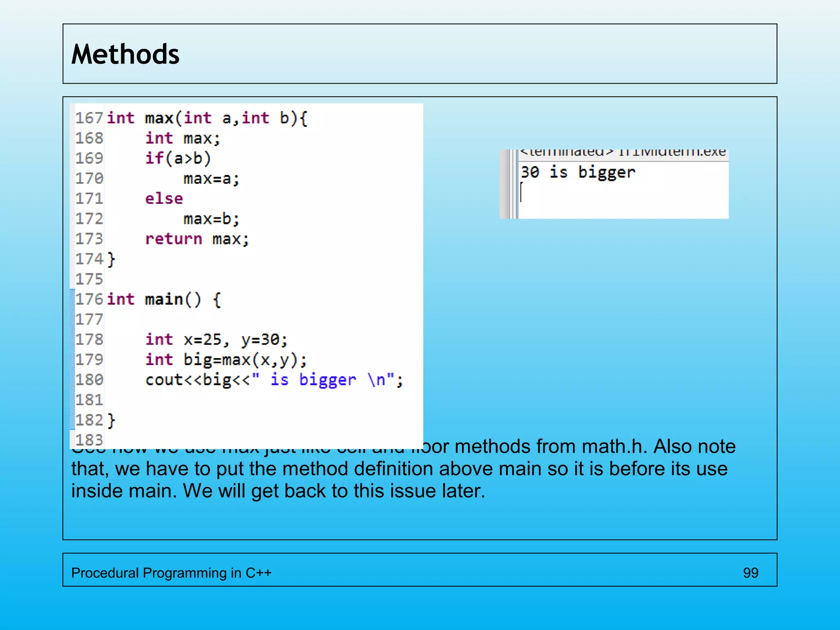The height and width of the screenshot is (630, 840).
Task: Click code line 'int max(int a,int b){'
Action: [x=207, y=118]
